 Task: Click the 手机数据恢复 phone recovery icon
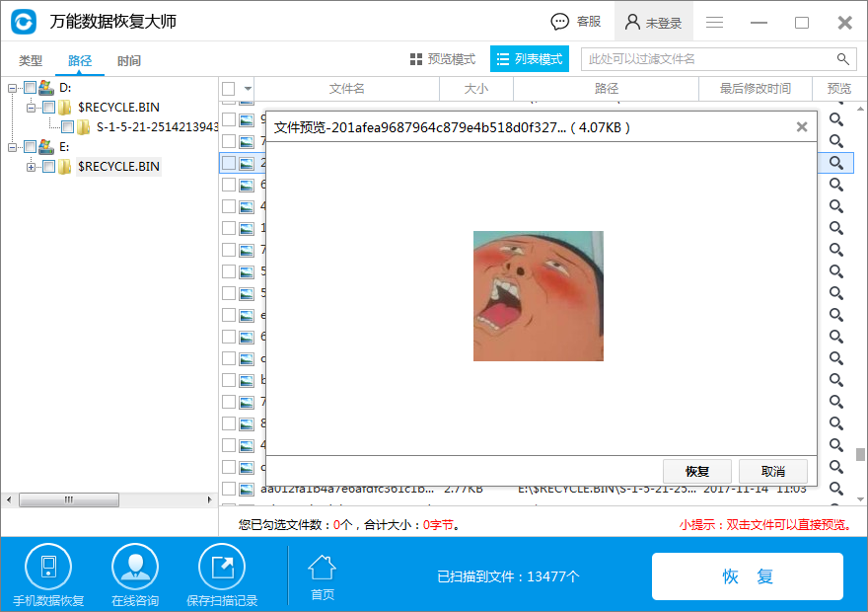48,567
